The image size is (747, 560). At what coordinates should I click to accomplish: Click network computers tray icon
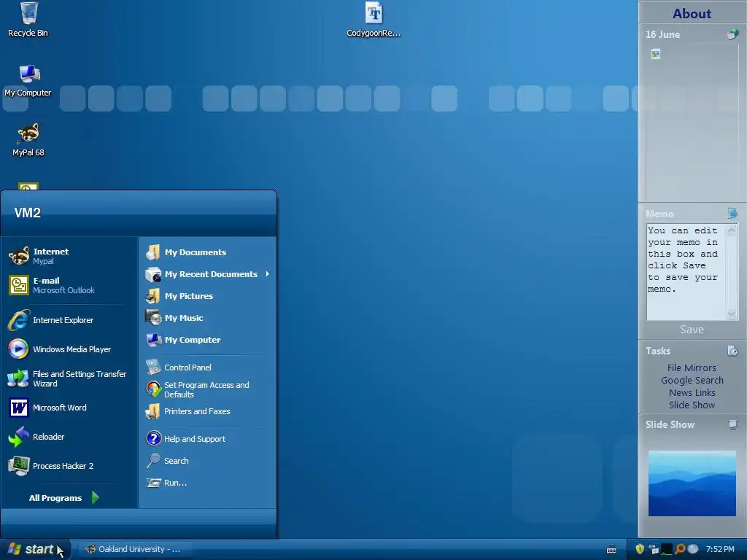click(x=654, y=550)
